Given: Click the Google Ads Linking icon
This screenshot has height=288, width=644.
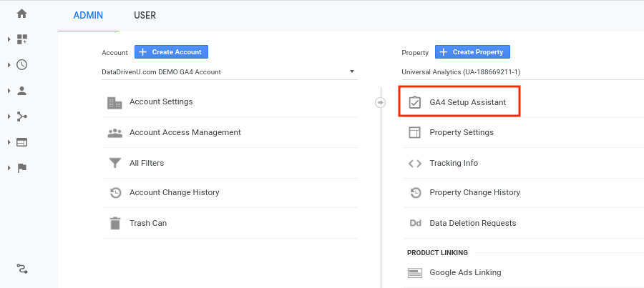Looking at the screenshot, I should pos(415,273).
